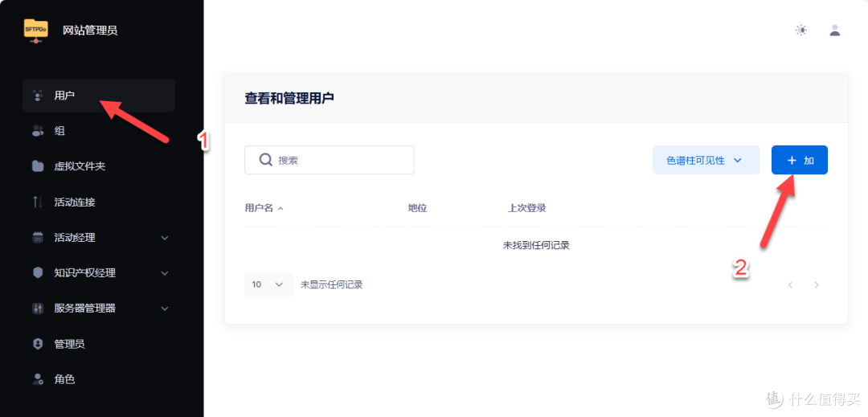Viewport: 868px width, 417px height.
Task: Go to 活动连接 page
Action: pyautogui.click(x=99, y=202)
